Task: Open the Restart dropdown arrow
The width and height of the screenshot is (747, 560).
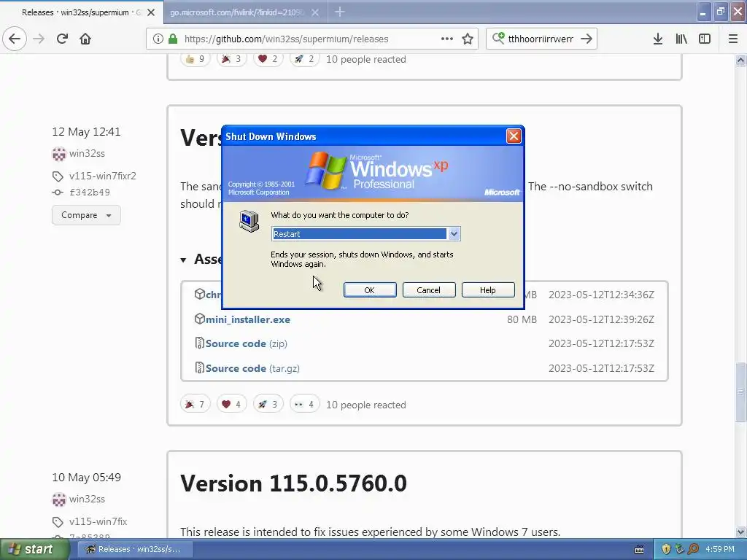Action: click(x=454, y=234)
